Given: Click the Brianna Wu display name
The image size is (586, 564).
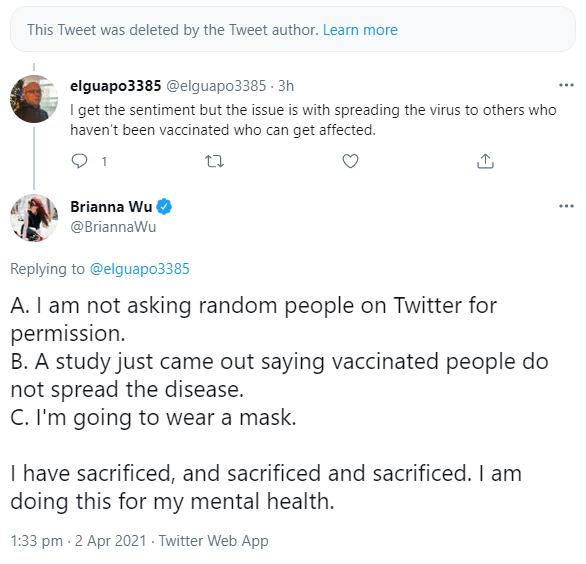Looking at the screenshot, I should (x=111, y=207).
